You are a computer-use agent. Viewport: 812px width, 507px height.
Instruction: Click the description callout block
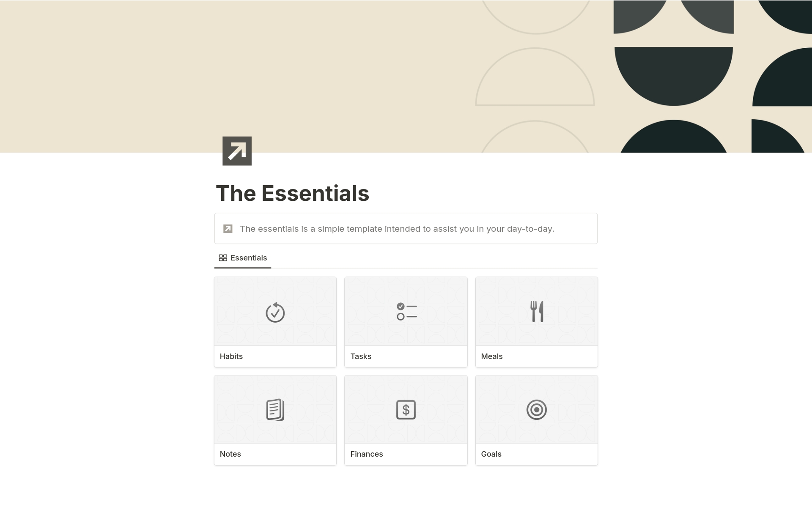pyautogui.click(x=406, y=228)
